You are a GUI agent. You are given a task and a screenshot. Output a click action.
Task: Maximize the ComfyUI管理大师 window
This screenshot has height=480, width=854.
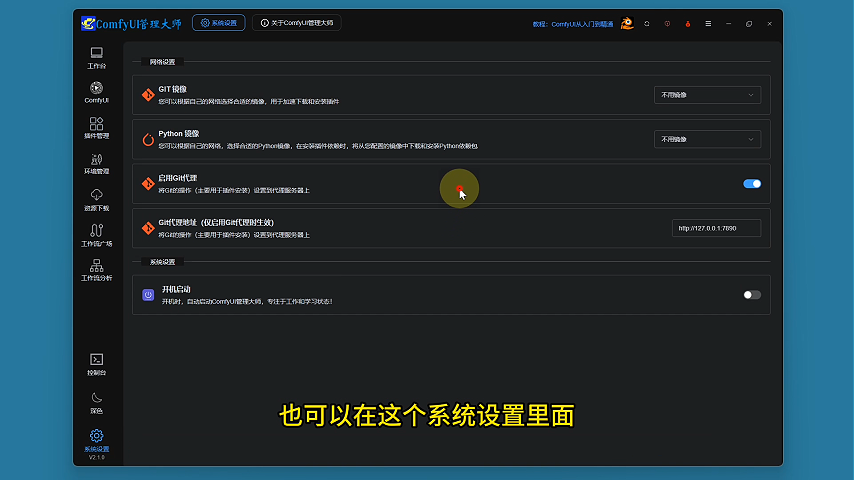point(749,24)
